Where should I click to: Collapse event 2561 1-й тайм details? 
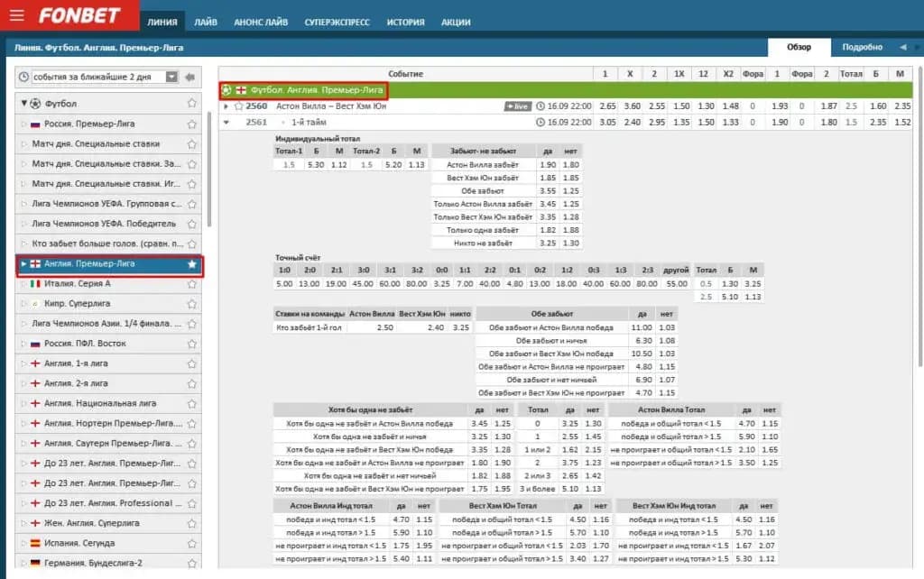pyautogui.click(x=226, y=123)
